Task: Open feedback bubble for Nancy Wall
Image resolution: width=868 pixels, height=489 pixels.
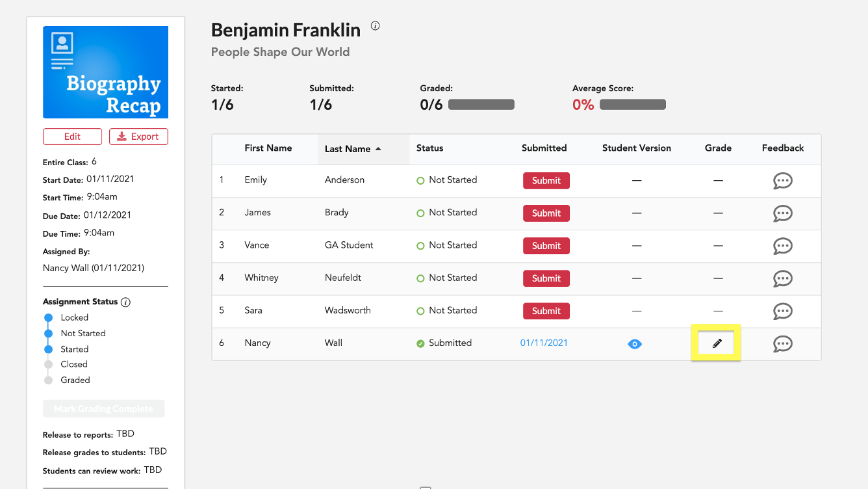Action: [782, 343]
